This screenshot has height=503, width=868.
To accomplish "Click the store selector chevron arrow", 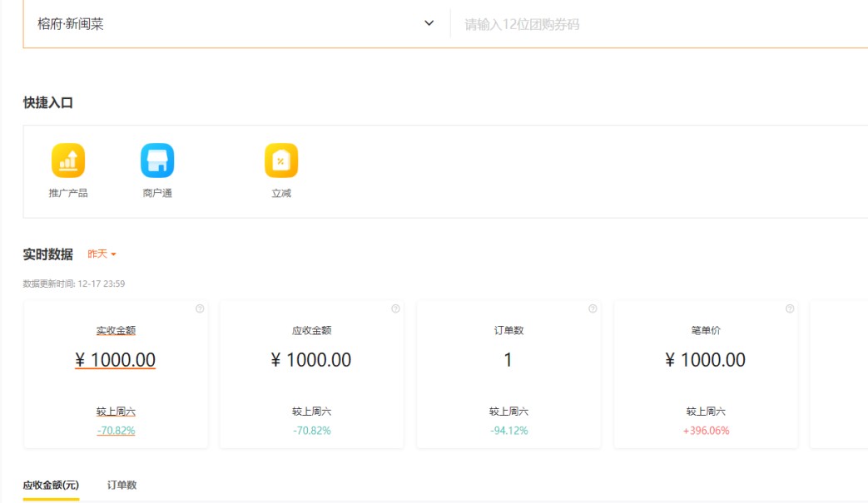I will pos(429,23).
